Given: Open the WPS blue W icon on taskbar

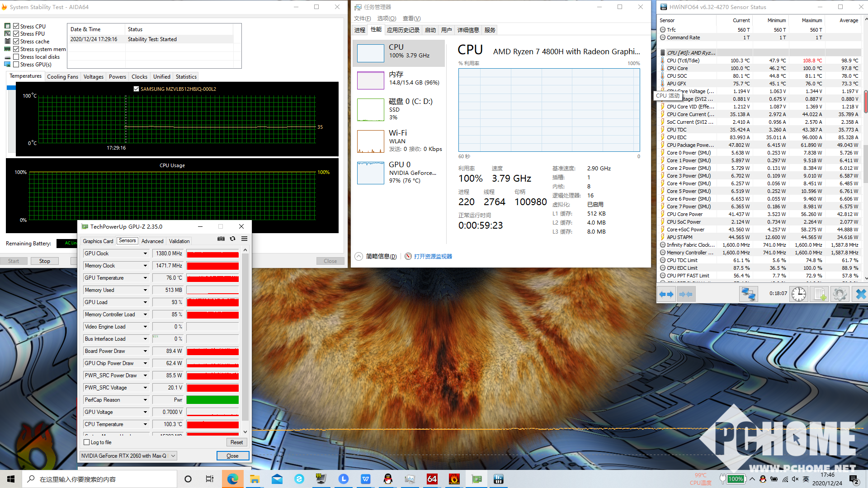Looking at the screenshot, I should [x=366, y=479].
